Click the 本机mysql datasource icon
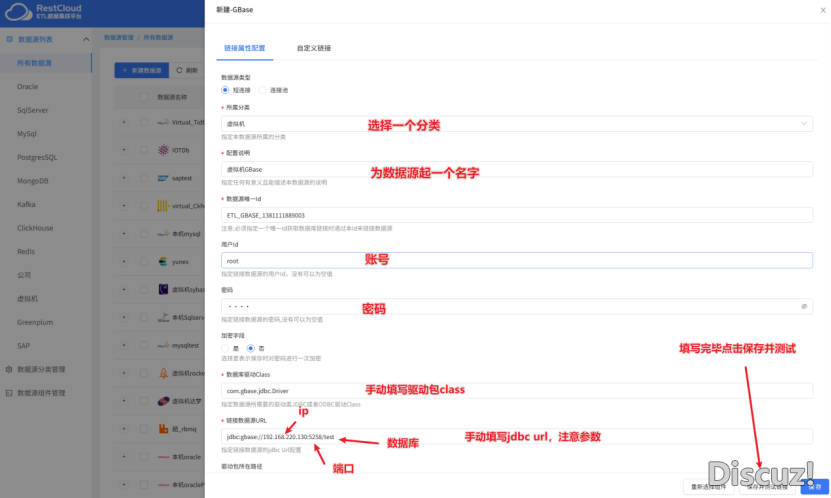Image resolution: width=831 pixels, height=498 pixels. coord(163,234)
